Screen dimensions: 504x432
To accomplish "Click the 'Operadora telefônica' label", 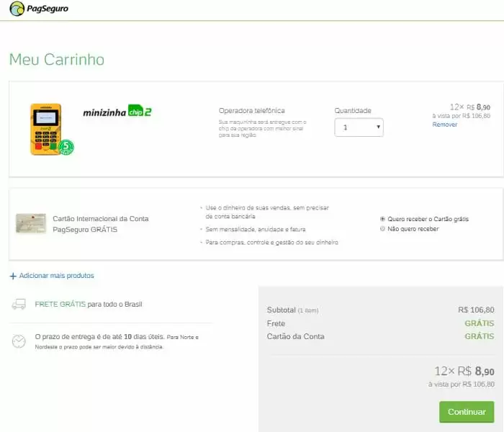I will [252, 111].
